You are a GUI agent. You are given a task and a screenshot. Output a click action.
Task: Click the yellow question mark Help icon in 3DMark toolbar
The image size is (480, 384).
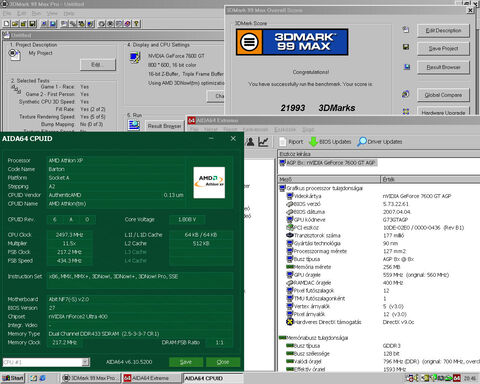pos(136,24)
